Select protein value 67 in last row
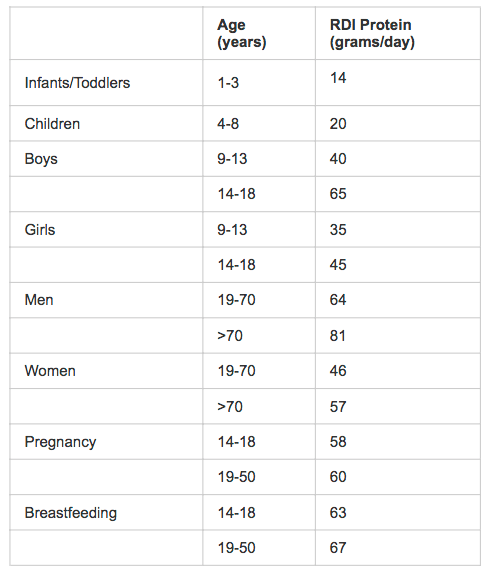The image size is (491, 575). coord(338,548)
